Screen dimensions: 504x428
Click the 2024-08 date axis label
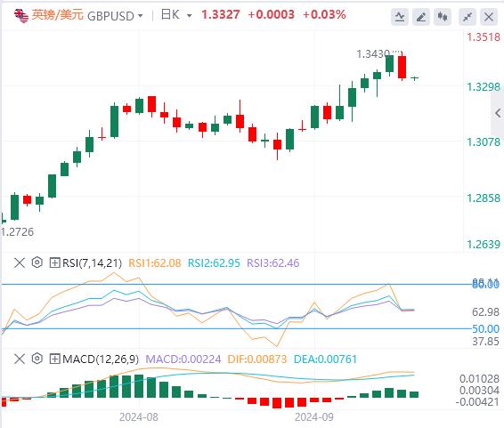tap(139, 417)
